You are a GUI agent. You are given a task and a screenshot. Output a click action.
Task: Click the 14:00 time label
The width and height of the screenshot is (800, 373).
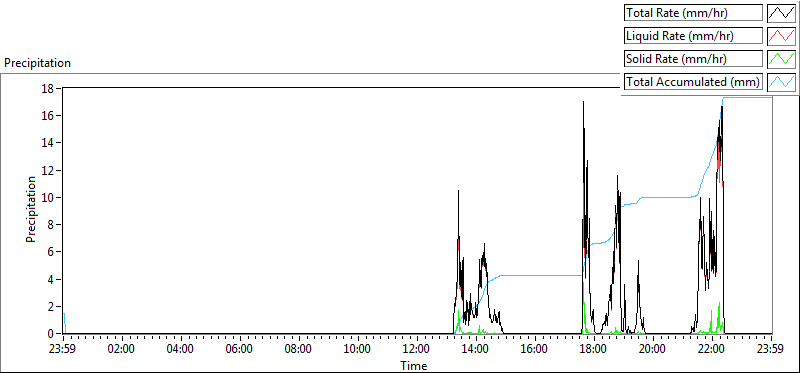pos(476,350)
